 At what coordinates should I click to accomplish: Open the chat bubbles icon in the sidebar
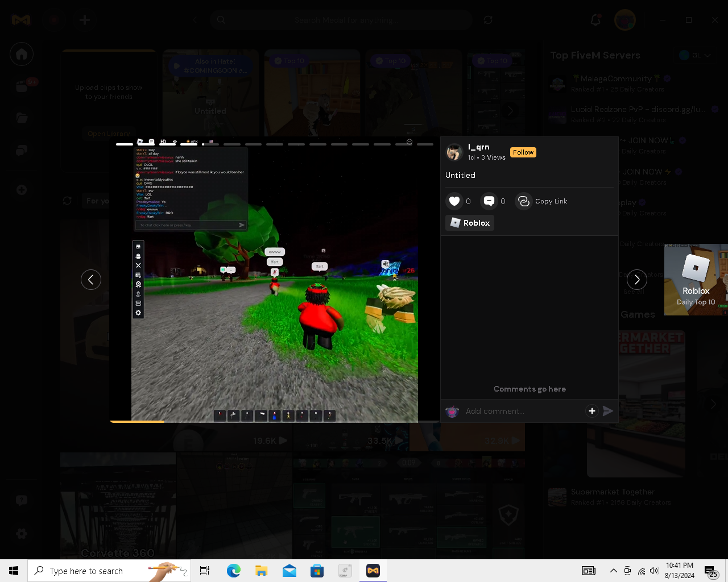click(22, 151)
